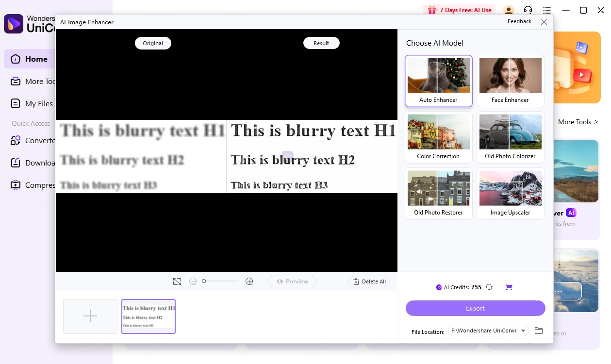611x364 pixels.
Task: Click the zoom in magnifier icon
Action: tap(249, 281)
